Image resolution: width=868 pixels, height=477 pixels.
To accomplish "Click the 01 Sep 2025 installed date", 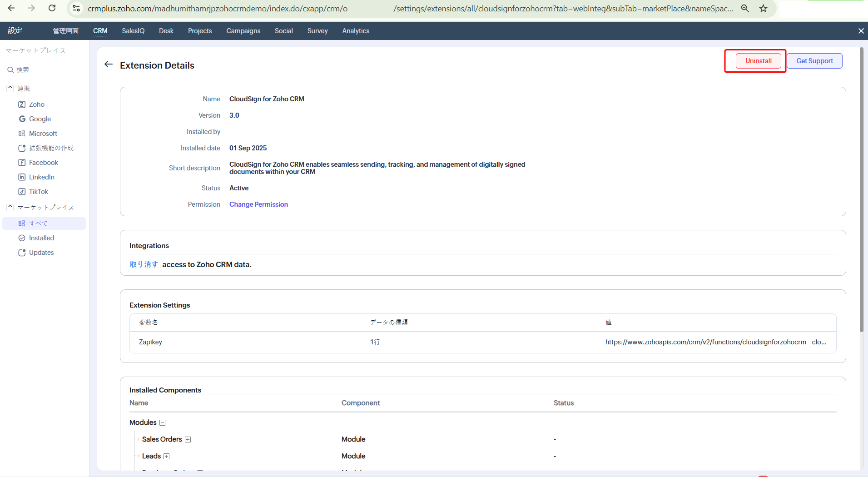I will (x=248, y=148).
